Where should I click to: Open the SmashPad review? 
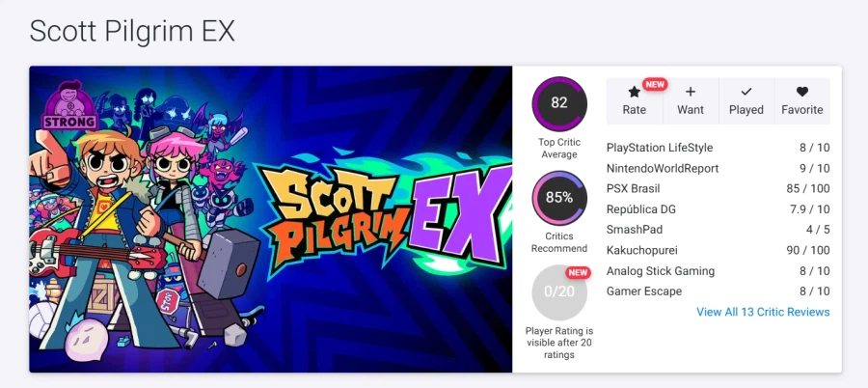point(635,230)
